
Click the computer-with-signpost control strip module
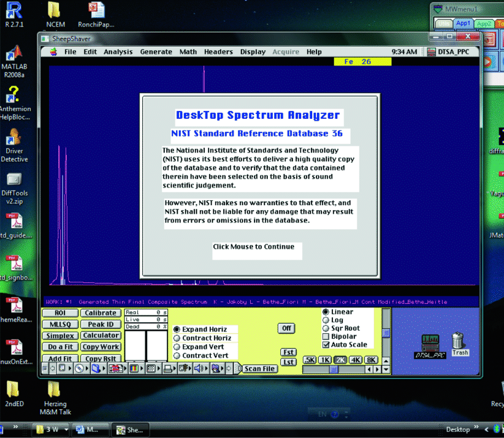point(184,368)
